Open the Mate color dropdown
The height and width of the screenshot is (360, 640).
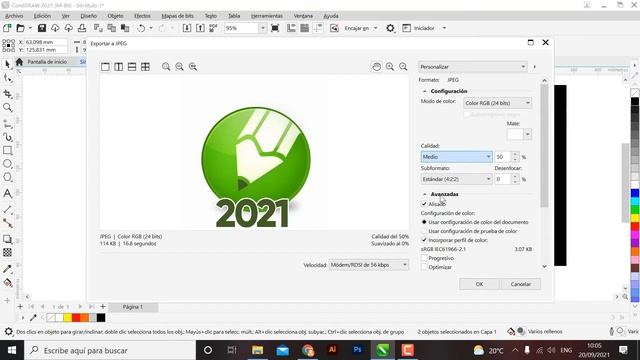tap(527, 134)
